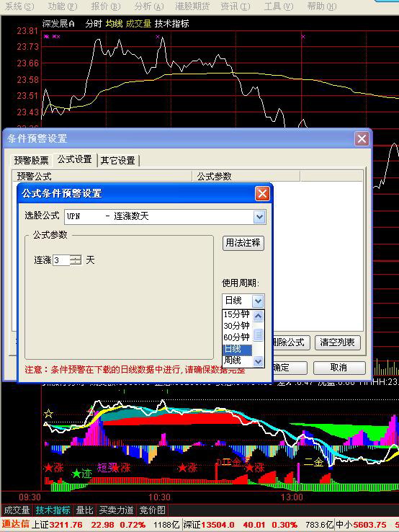Screen dimensions: 399x532
Task: Select 周线 in the period list
Action: pos(237,360)
